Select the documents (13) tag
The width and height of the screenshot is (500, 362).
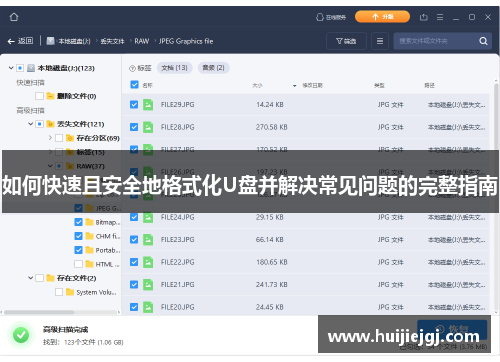[175, 68]
